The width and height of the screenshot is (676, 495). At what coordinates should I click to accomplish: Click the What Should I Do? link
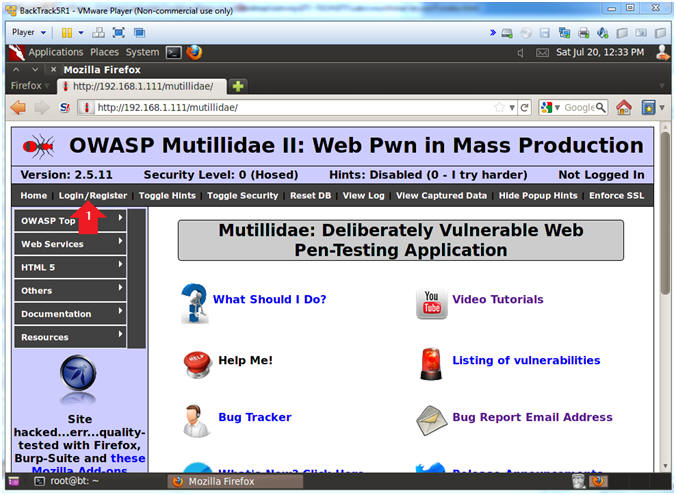click(269, 299)
